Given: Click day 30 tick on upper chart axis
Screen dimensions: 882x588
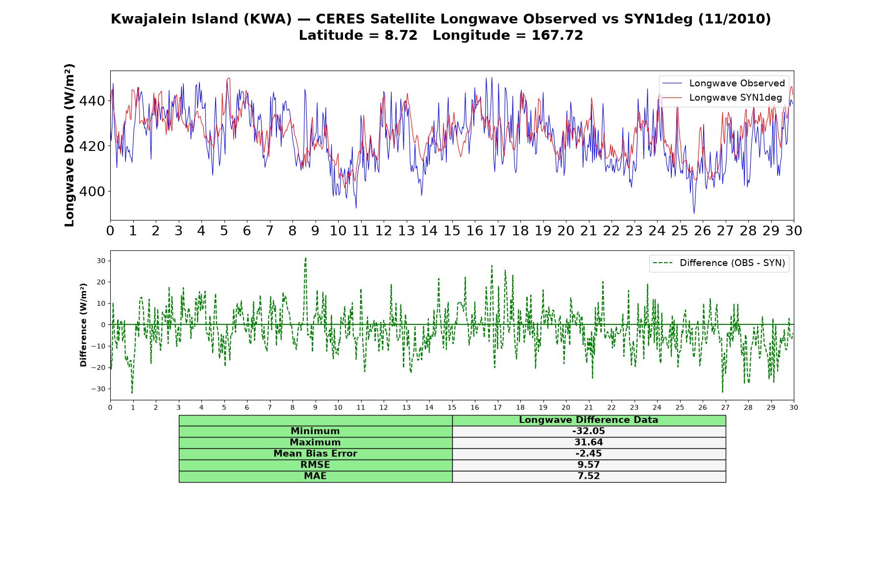Looking at the screenshot, I should pos(793,230).
